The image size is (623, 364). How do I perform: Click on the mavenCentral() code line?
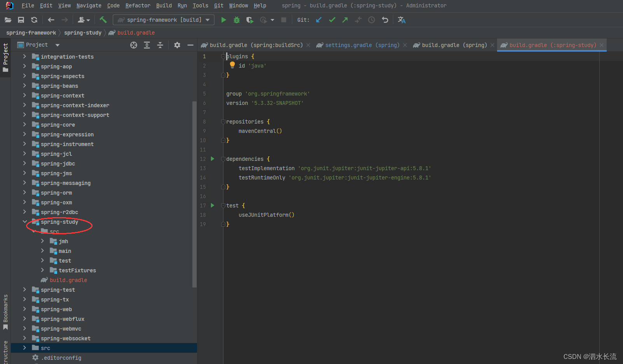[x=260, y=131]
